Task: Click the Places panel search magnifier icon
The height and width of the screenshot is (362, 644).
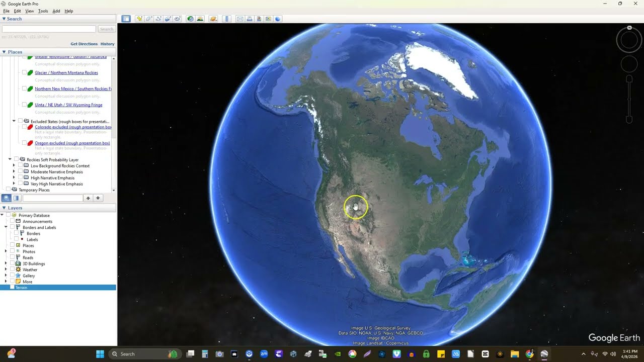Action: coord(7,198)
